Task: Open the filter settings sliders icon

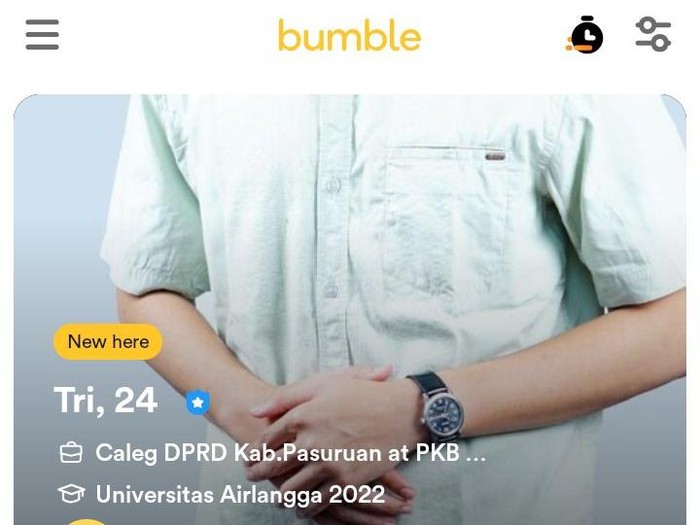Action: pyautogui.click(x=653, y=34)
